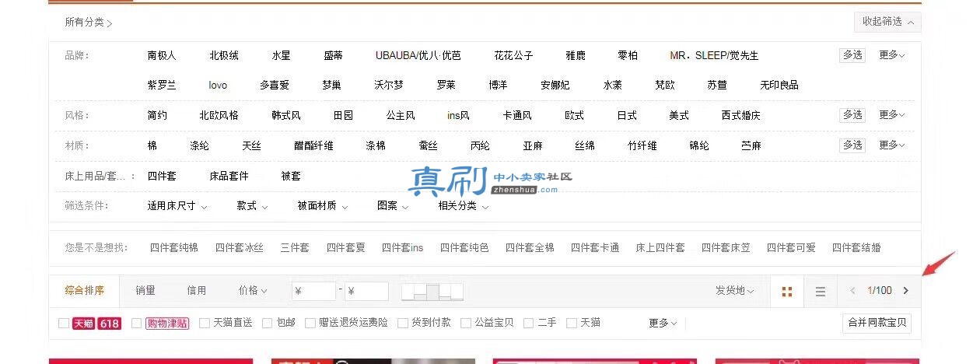The width and height of the screenshot is (980, 364).
Task: Click suggestion 四件套冰丝
Action: [240, 247]
